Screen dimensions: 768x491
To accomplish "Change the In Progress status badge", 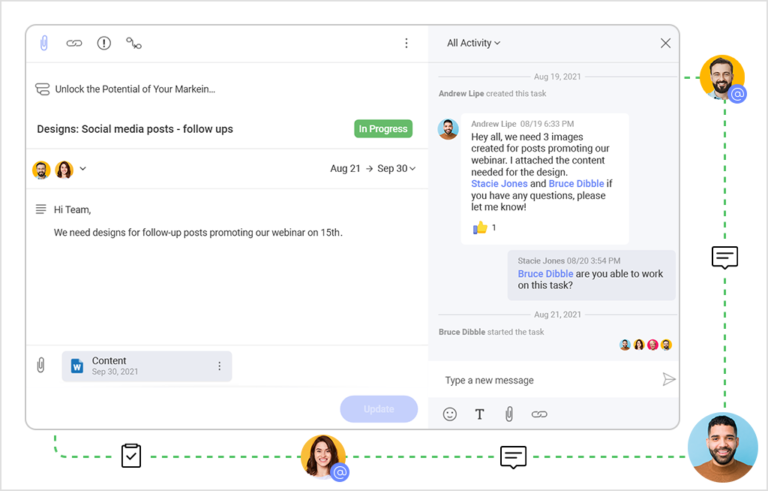I will coord(383,129).
